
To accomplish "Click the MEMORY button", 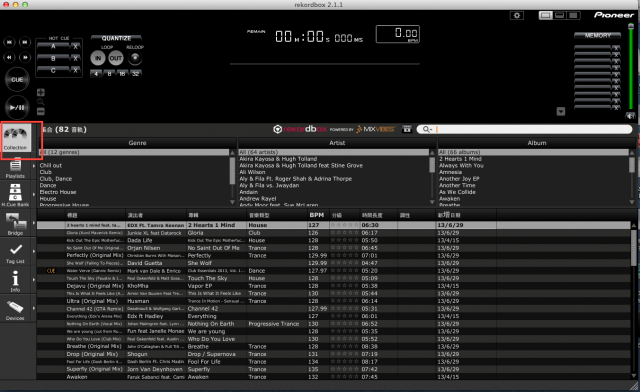I will pos(598,36).
